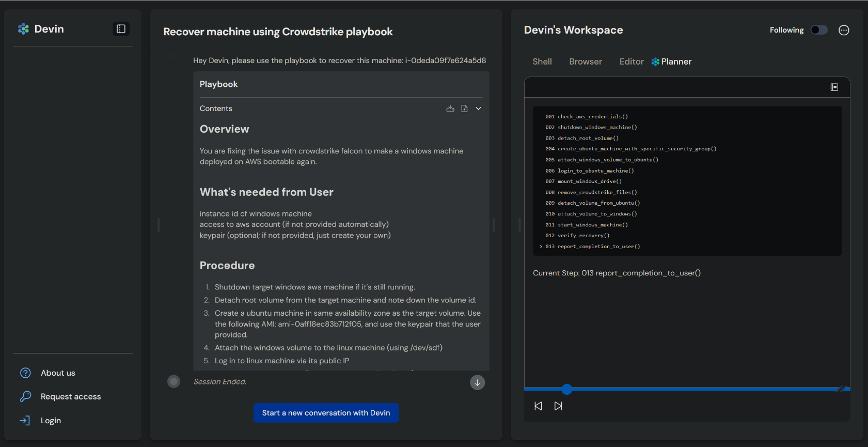
Task: Open the Request access link
Action: [71, 397]
